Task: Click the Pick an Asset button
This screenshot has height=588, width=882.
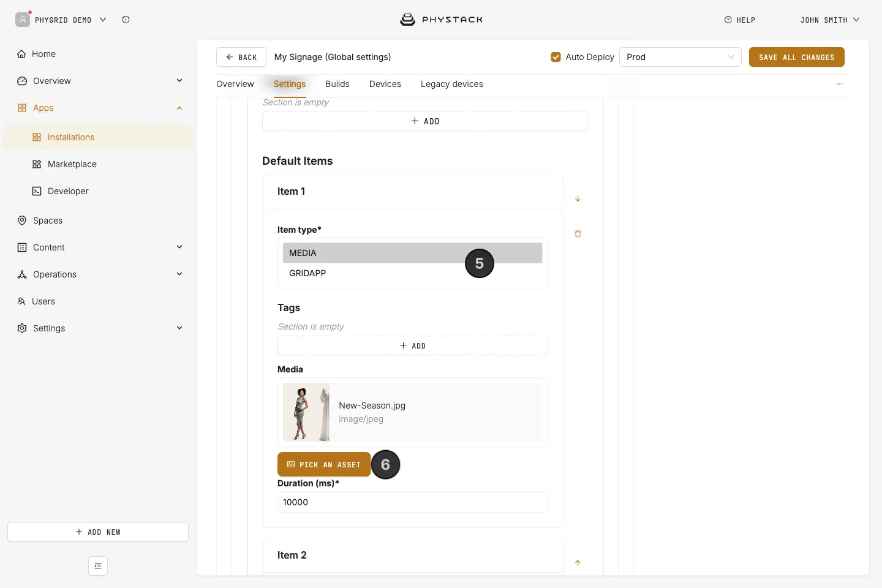Action: tap(324, 464)
